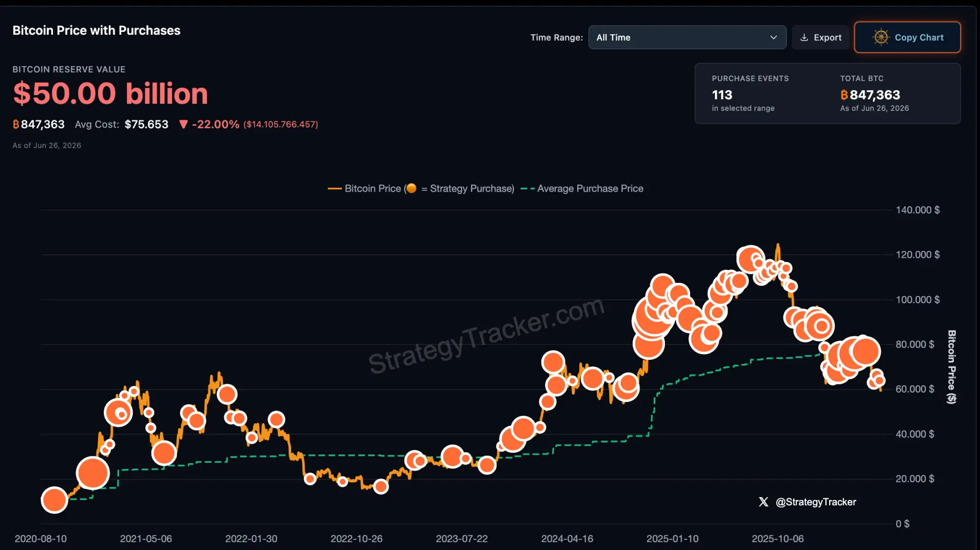Click the red down triangle beside -22.00%
980x550 pixels.
pos(183,125)
